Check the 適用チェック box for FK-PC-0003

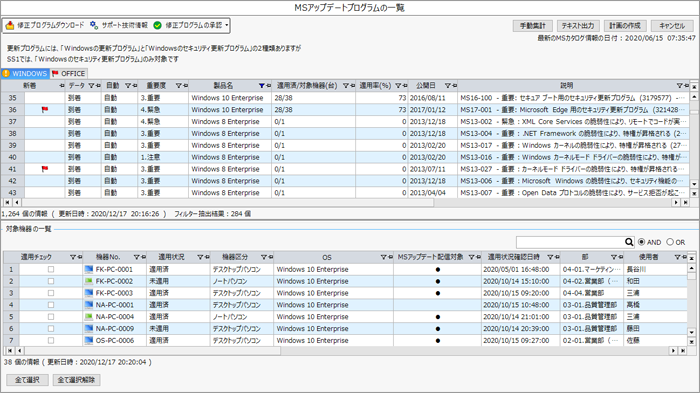51,293
